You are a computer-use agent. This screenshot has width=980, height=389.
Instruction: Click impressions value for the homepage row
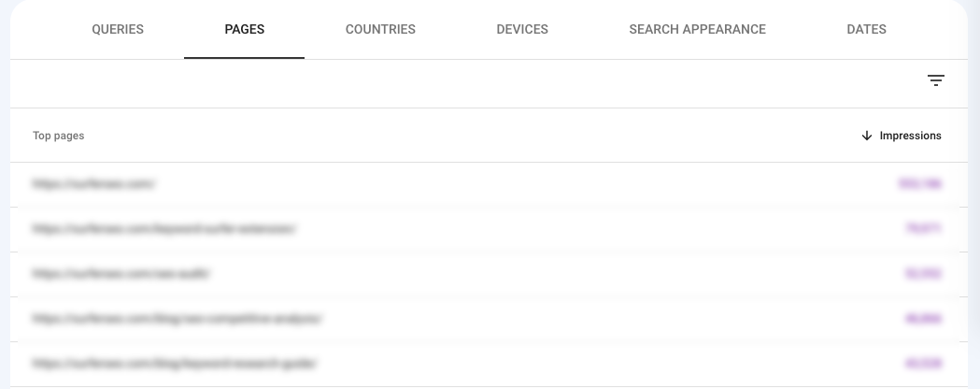919,184
